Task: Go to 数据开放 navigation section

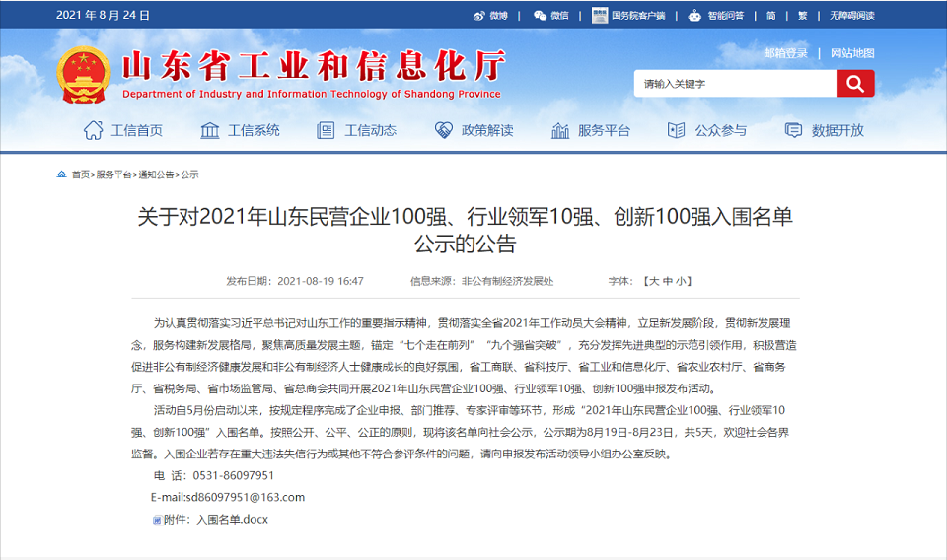Action: click(x=824, y=130)
